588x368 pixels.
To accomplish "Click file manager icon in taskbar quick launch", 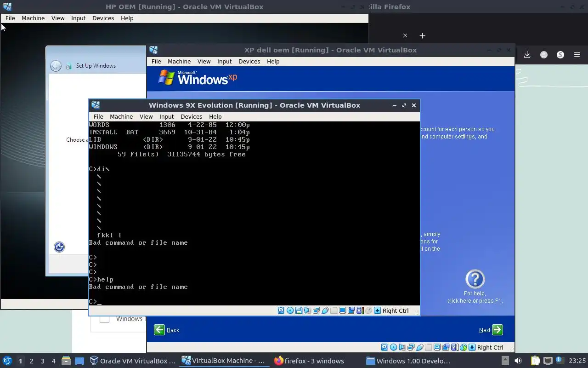I will pyautogui.click(x=66, y=361).
